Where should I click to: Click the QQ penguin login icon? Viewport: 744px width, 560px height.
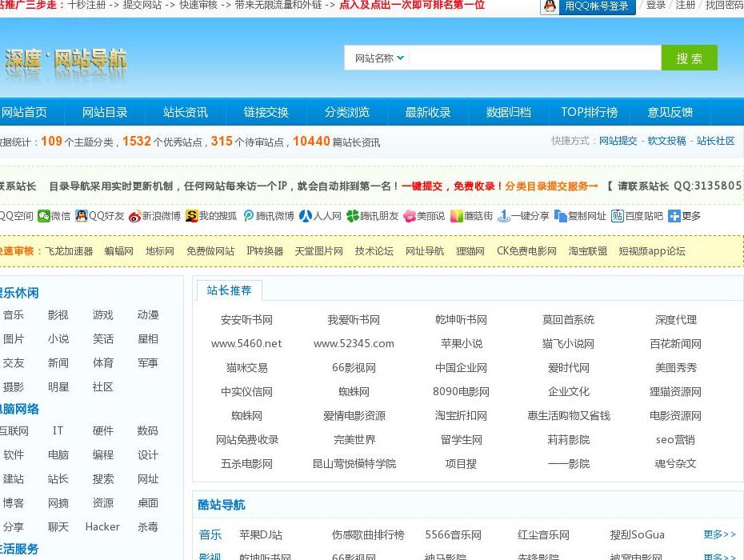[x=550, y=6]
